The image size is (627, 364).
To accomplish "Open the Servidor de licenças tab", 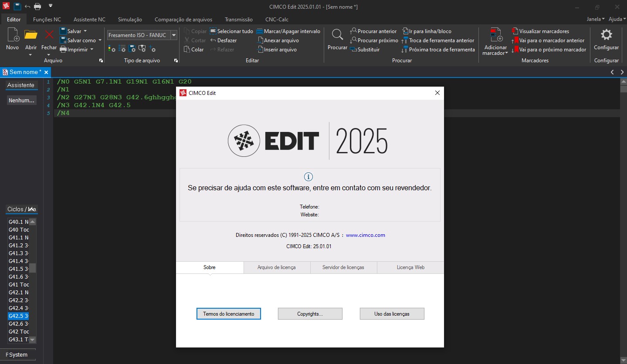I will (343, 267).
